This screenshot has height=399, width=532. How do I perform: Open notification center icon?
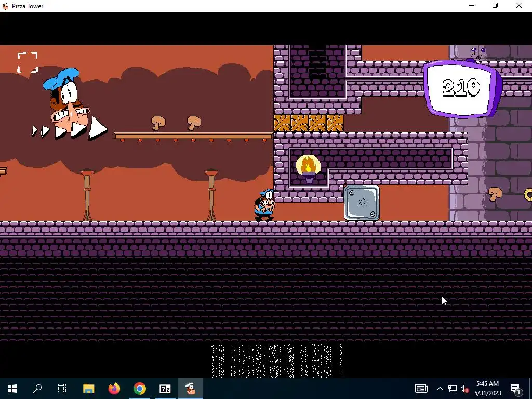tap(515, 389)
